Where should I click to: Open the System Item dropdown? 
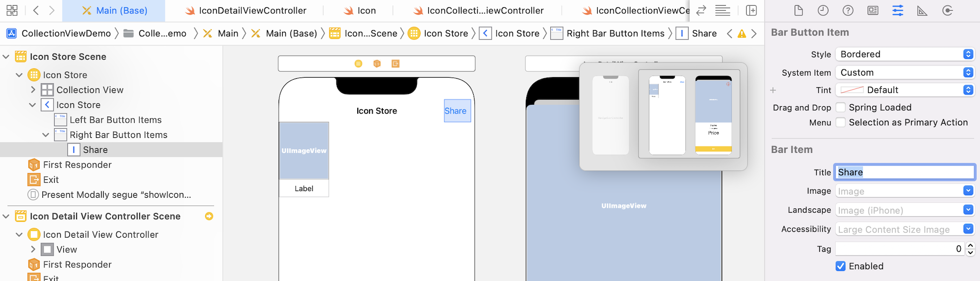click(904, 73)
